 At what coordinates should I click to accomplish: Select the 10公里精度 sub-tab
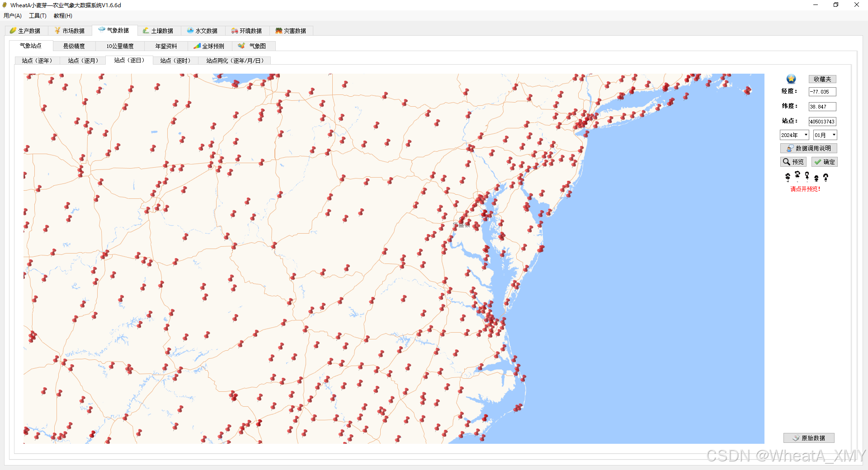tap(120, 46)
